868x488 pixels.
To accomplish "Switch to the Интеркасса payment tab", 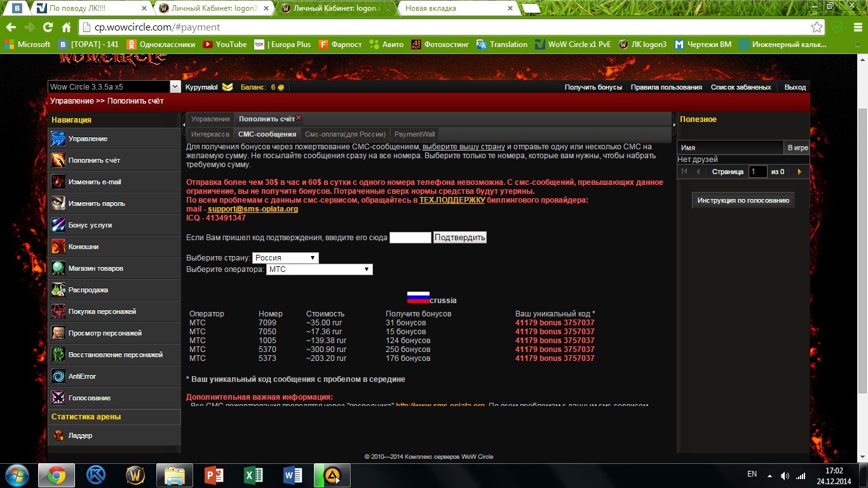I will tap(210, 134).
